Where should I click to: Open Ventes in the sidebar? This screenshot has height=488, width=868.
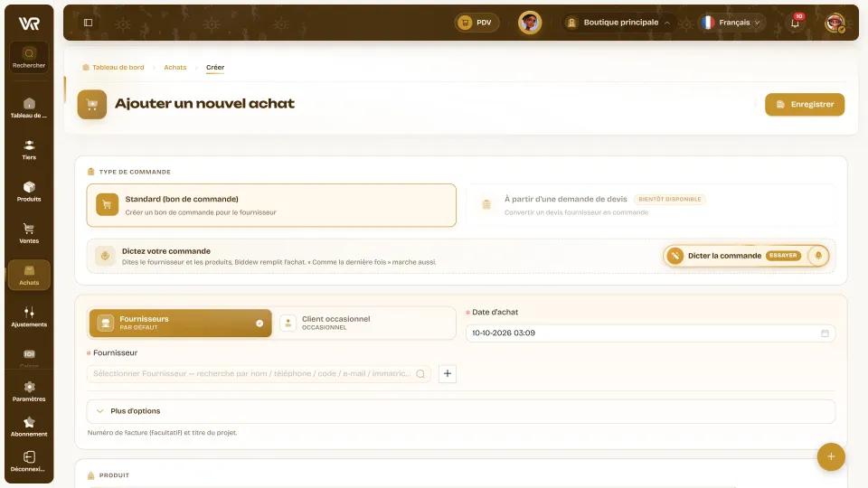(29, 233)
